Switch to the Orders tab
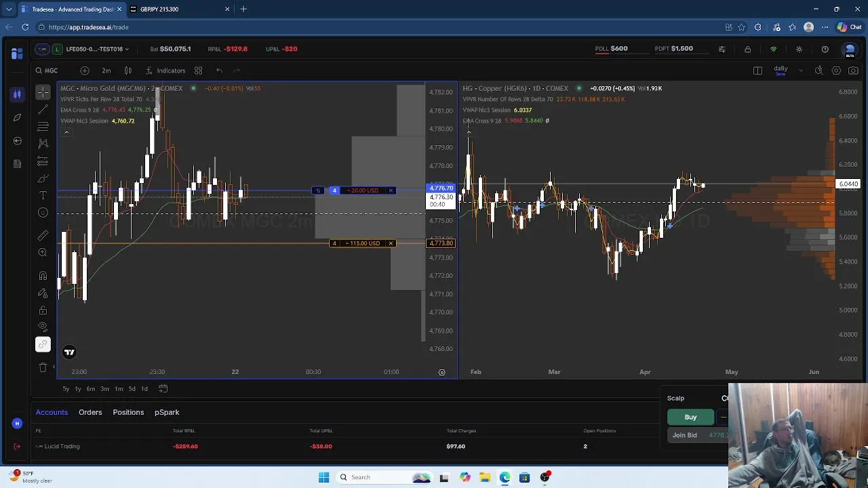The height and width of the screenshot is (488, 868). click(x=90, y=412)
